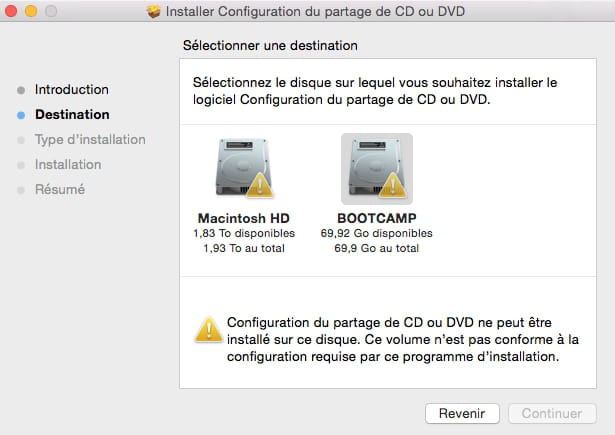615x435 pixels.
Task: Click the gray Introduction step bullet
Action: click(x=21, y=90)
